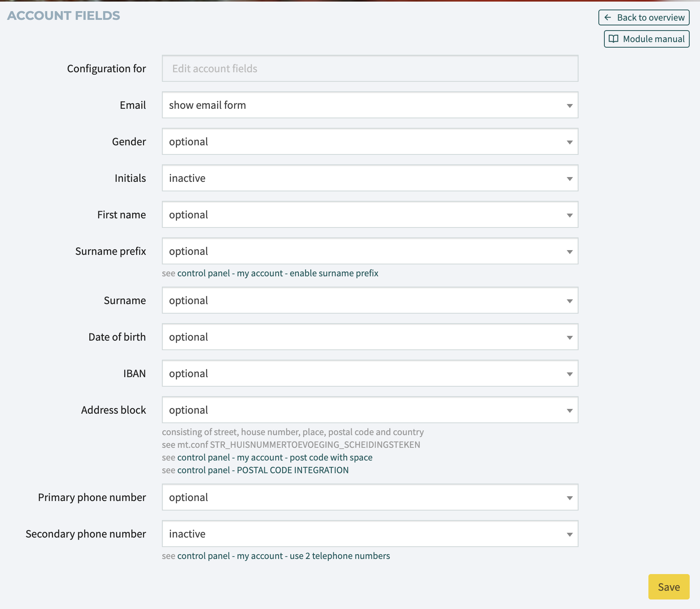Open the Surname dropdown

pos(370,301)
